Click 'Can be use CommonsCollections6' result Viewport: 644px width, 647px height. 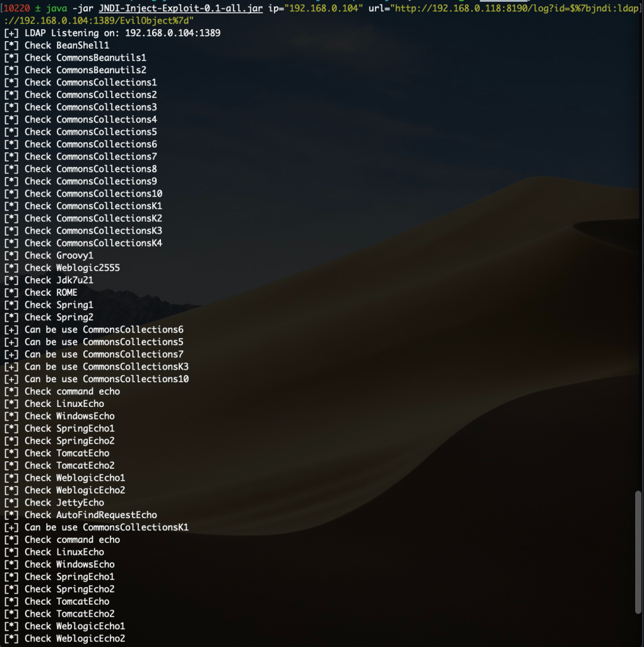coord(93,330)
